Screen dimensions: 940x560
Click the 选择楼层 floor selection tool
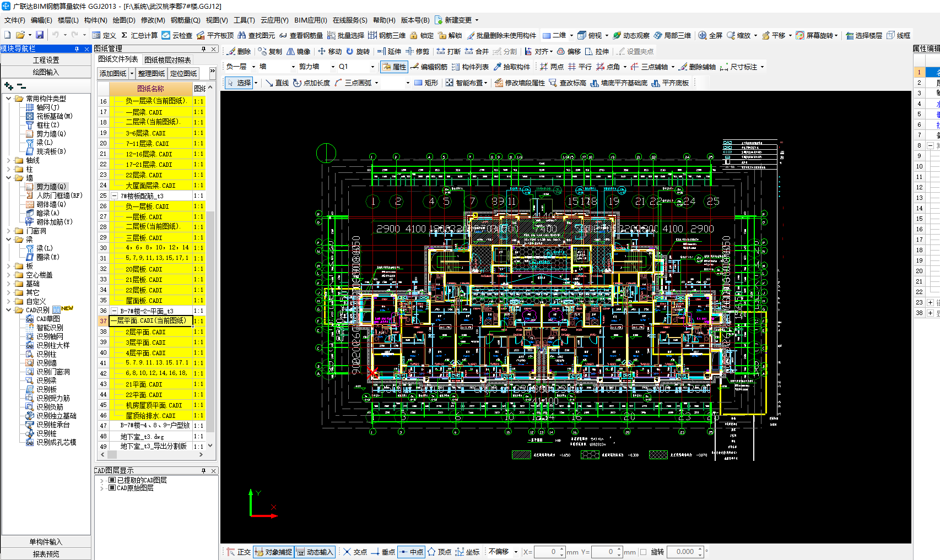[x=864, y=35]
